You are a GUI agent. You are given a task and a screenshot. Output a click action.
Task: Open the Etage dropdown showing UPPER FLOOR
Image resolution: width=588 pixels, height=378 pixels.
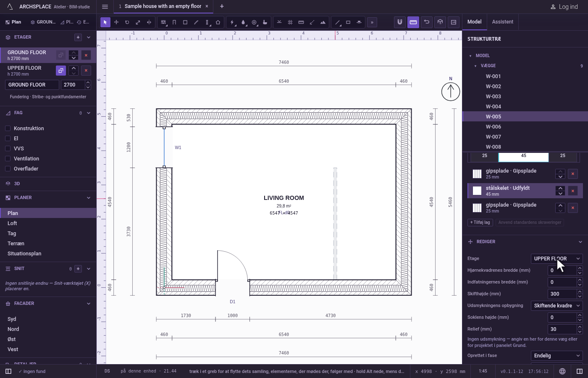point(556,259)
